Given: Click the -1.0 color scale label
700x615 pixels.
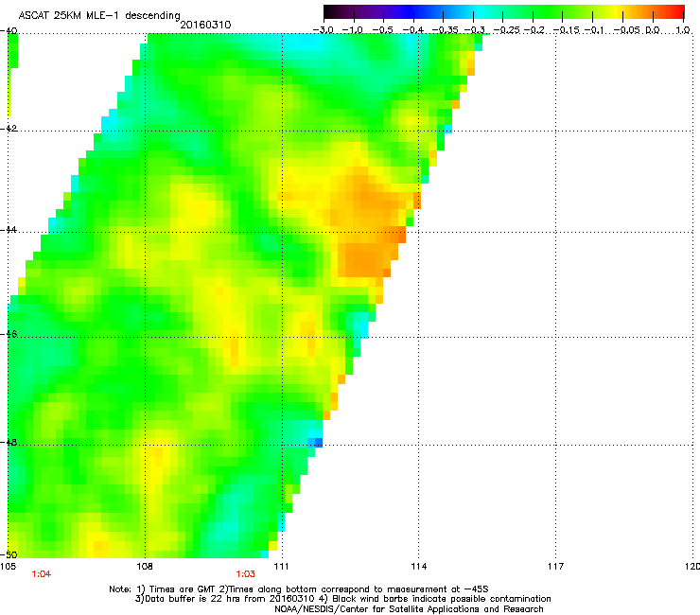Looking at the screenshot, I should [353, 30].
